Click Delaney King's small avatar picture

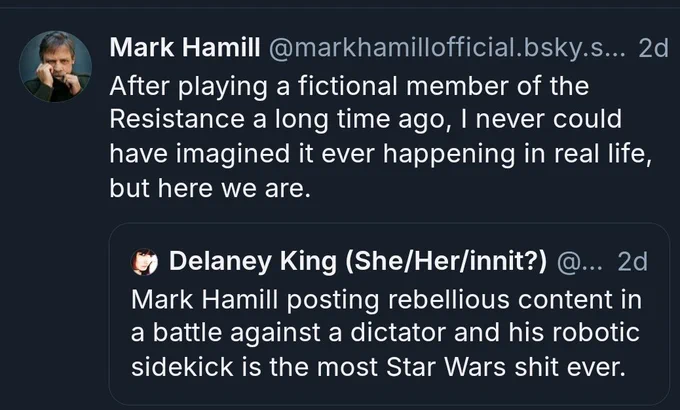[144, 262]
